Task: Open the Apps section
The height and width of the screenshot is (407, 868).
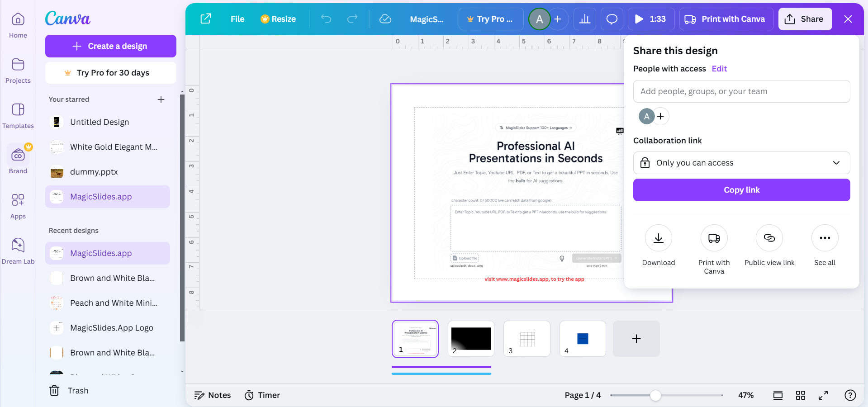Action: (18, 207)
